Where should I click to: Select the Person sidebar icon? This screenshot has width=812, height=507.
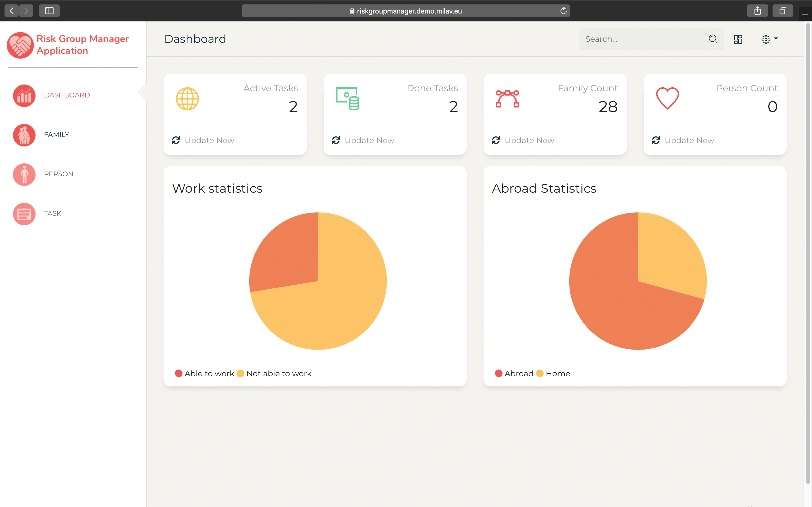point(24,174)
